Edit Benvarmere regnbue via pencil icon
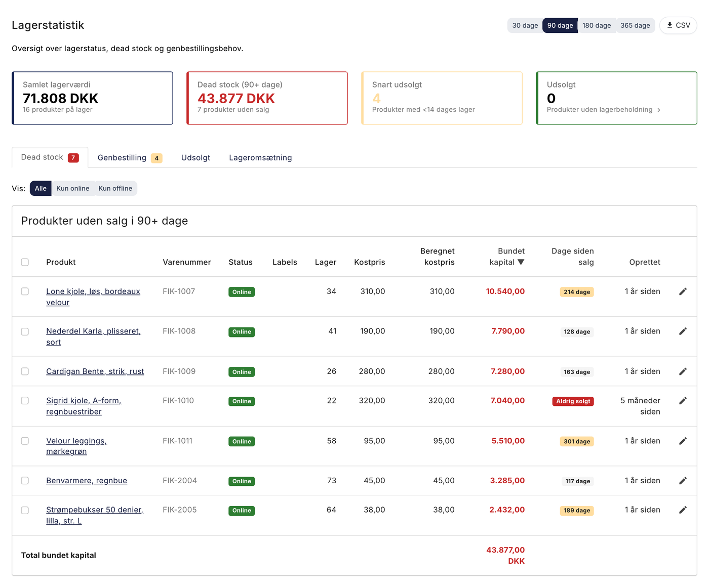Screen dimensions: 709x588 coord(683,481)
